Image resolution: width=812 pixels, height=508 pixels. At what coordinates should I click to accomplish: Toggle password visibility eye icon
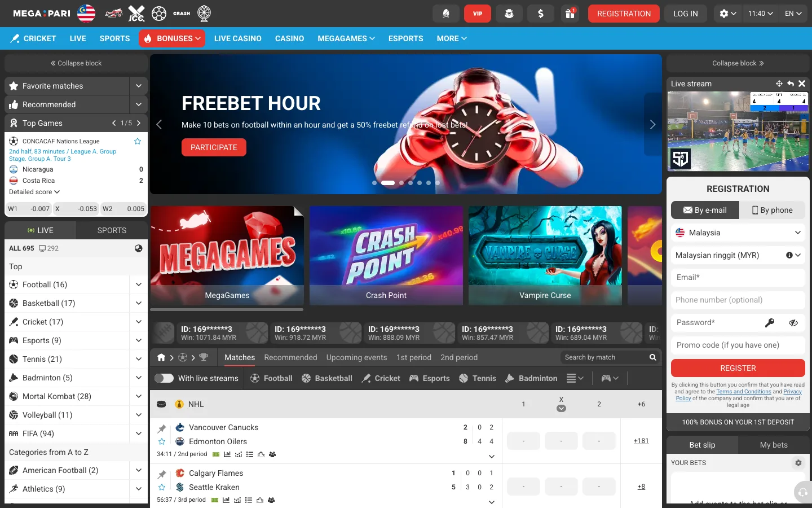793,323
